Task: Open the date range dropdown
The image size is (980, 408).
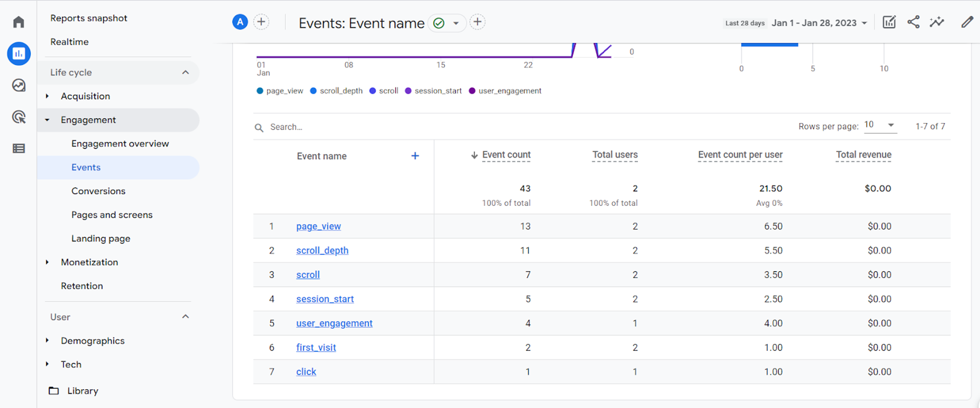Action: point(819,23)
